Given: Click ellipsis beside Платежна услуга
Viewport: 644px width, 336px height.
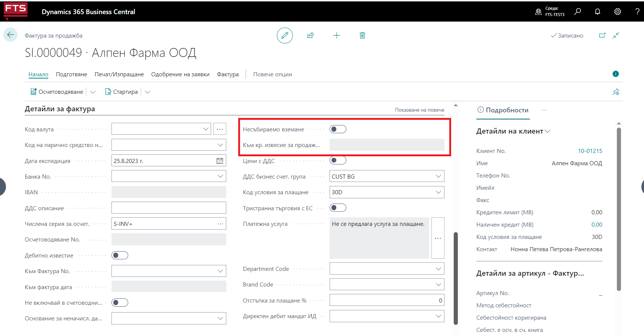Looking at the screenshot, I should click(x=438, y=238).
